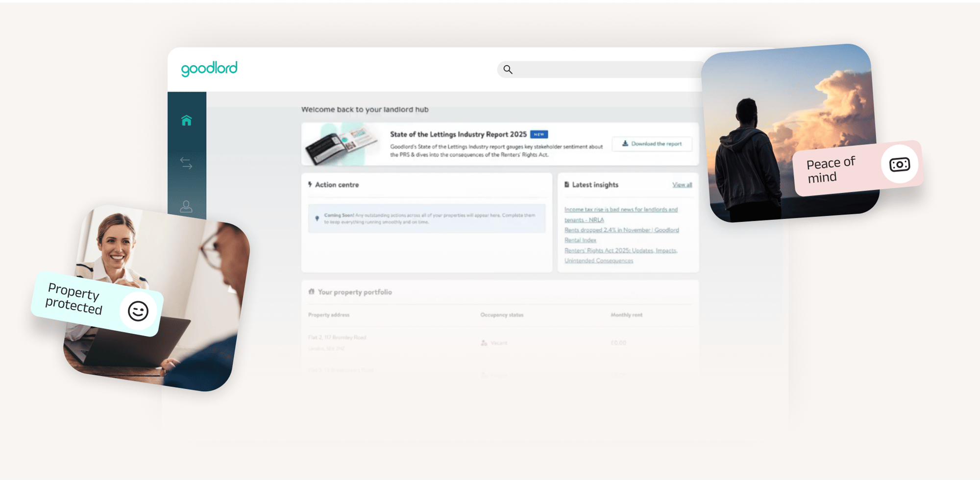
Task: Open the user profile sidebar icon
Action: click(186, 206)
